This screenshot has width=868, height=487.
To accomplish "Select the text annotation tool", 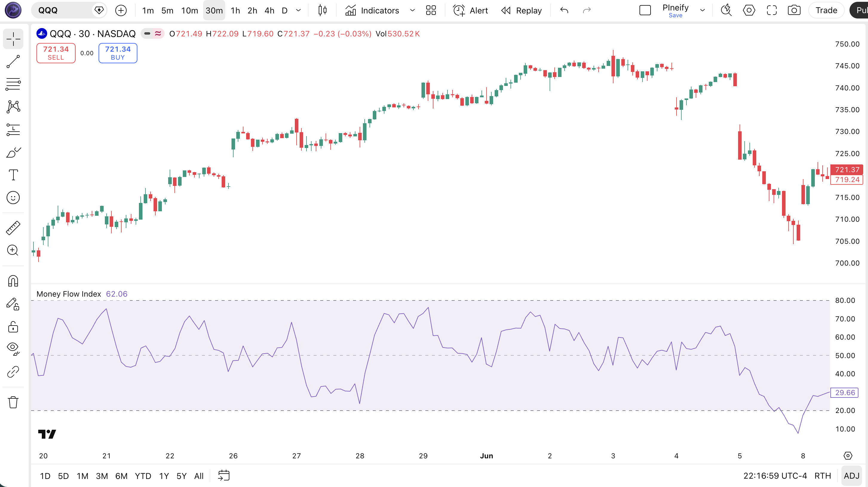I will (13, 175).
